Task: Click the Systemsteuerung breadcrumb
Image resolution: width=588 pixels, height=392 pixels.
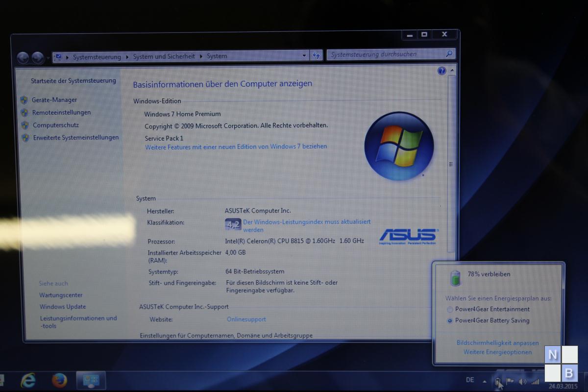Action: [97, 57]
